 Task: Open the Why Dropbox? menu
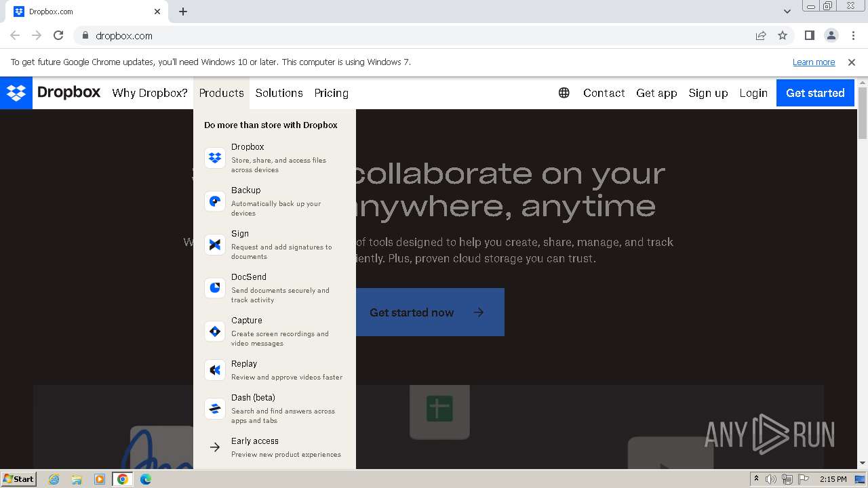150,93
